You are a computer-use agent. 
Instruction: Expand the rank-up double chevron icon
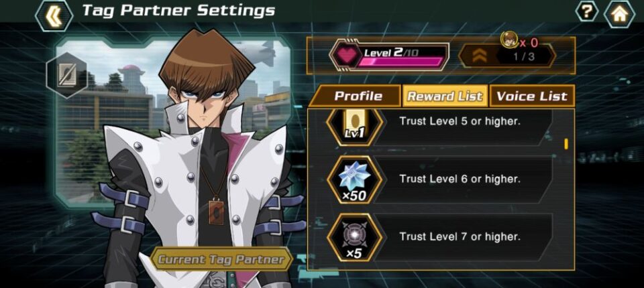(x=479, y=56)
